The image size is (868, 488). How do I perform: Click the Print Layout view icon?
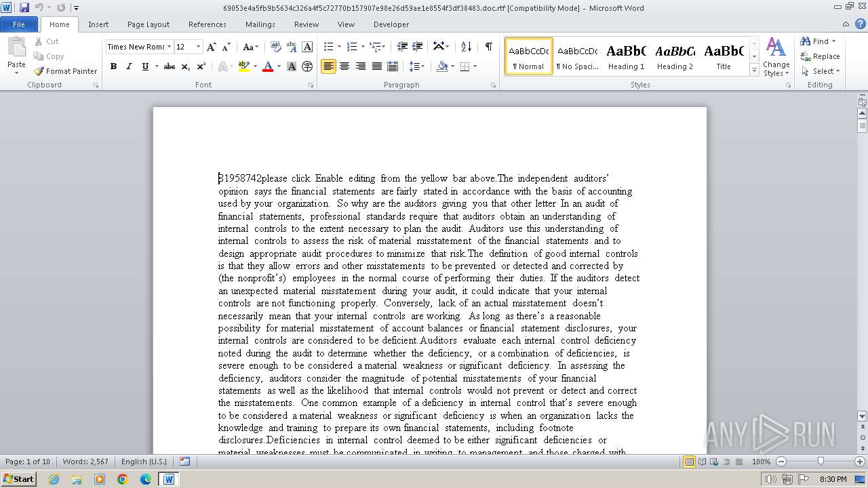(690, 462)
